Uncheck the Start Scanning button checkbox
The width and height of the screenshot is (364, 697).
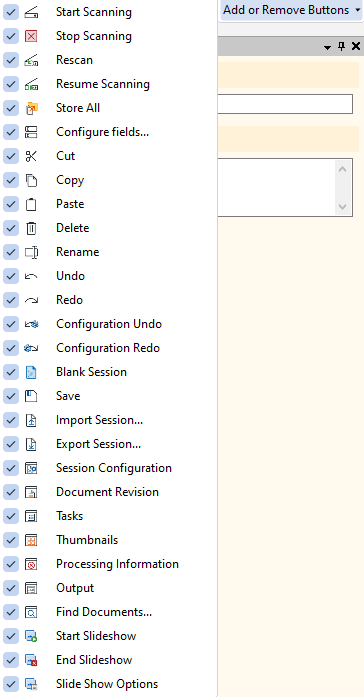11,12
